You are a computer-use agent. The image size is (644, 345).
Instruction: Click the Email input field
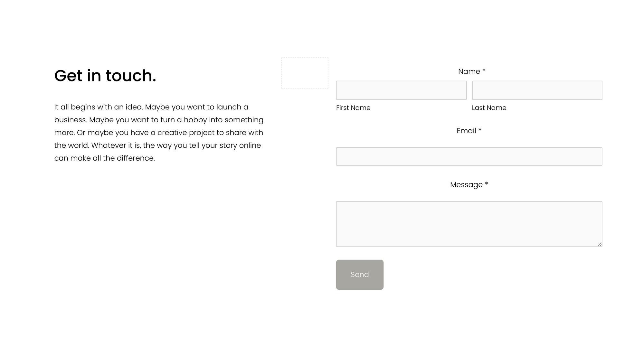(x=469, y=156)
